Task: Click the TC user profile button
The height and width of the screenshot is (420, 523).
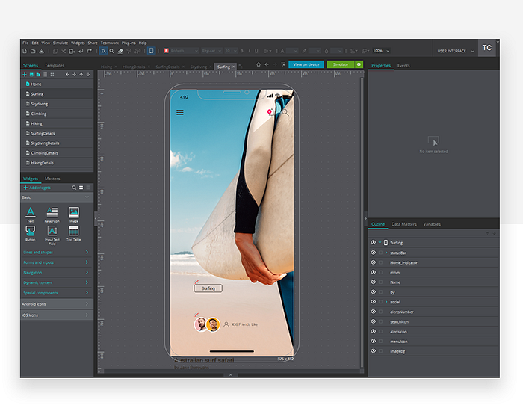Action: pyautogui.click(x=487, y=48)
